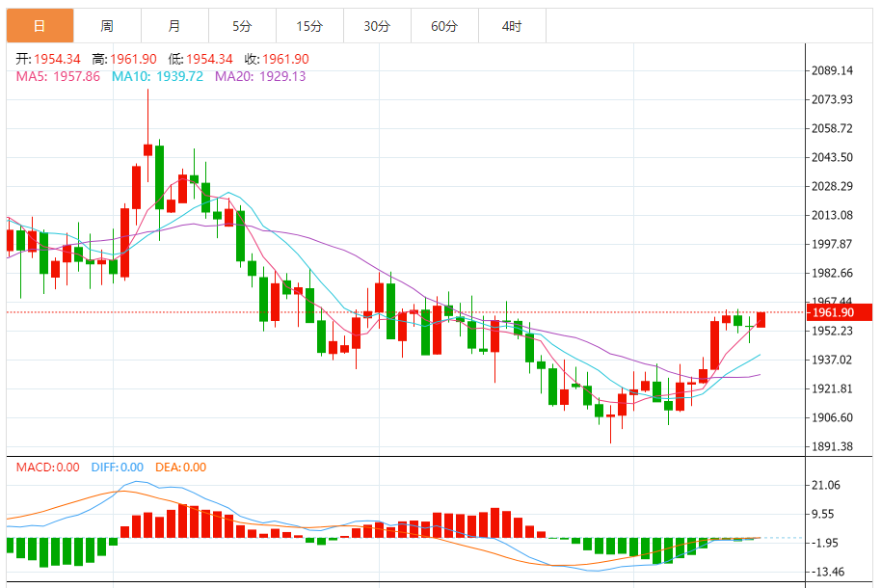Switch to the 4时 four-hour tab
Viewport: 881px width, 588px height.
tap(512, 26)
